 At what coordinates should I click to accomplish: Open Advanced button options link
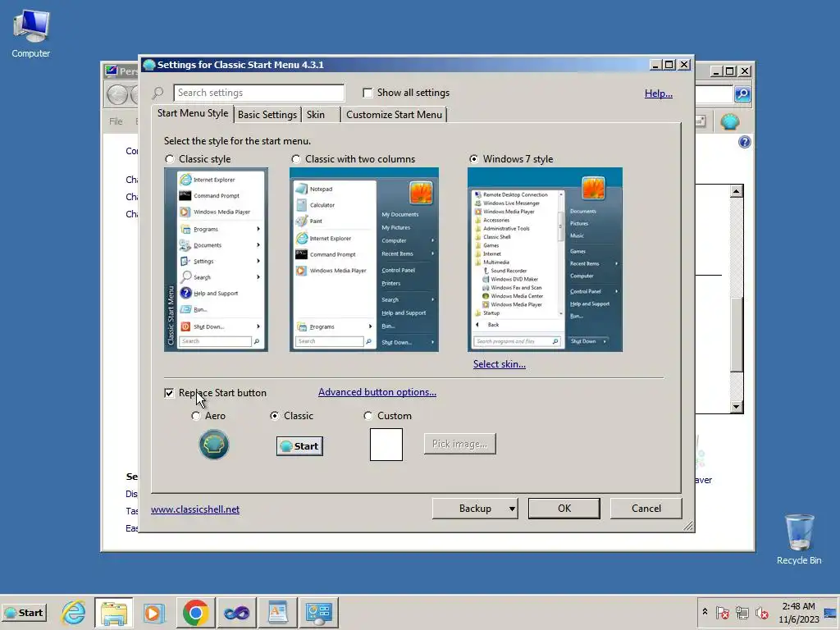(x=377, y=392)
